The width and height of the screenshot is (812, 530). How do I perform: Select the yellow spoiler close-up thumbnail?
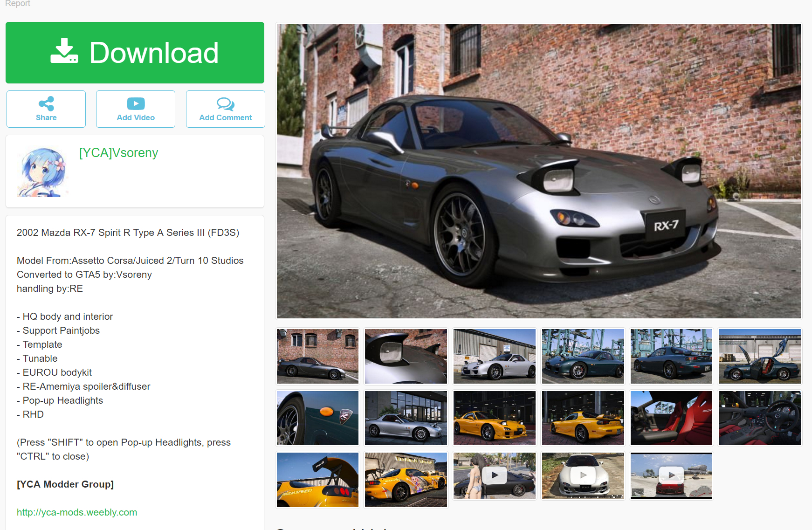tap(318, 480)
